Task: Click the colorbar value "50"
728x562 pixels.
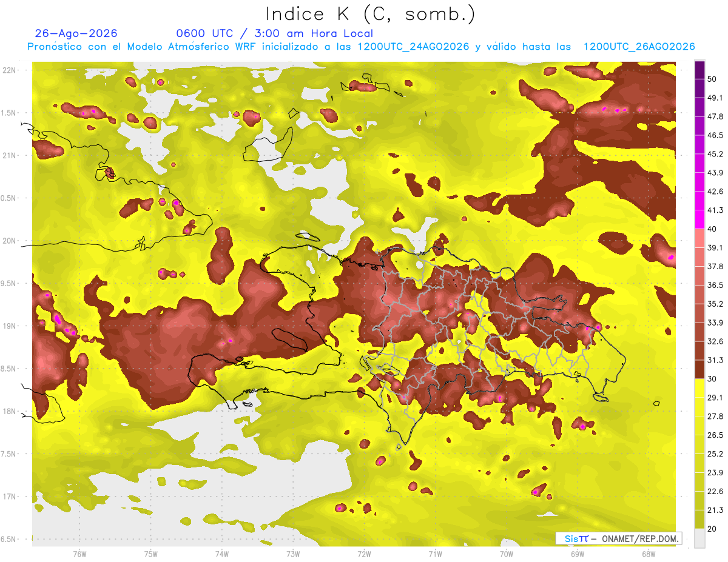Action: [x=712, y=79]
